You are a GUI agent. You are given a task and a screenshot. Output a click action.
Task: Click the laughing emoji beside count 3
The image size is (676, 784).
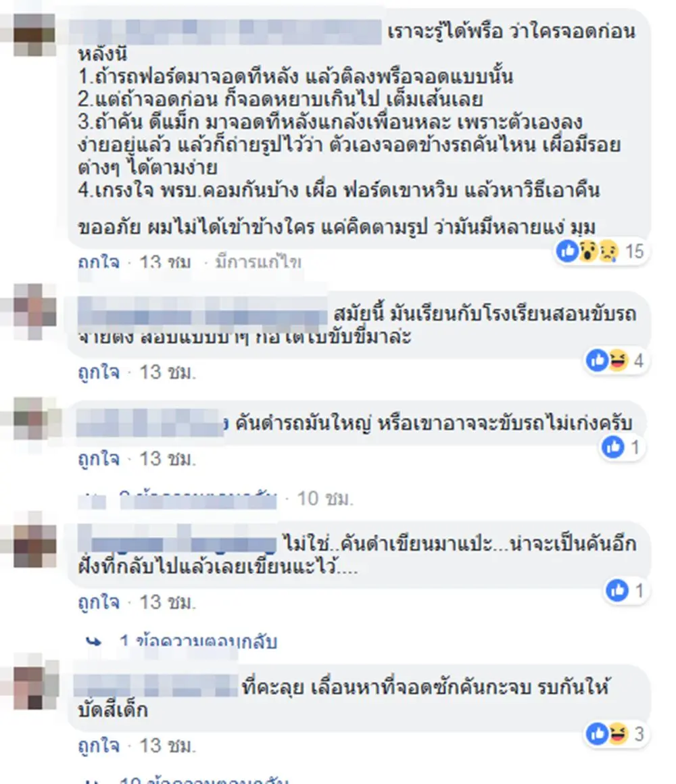pyautogui.click(x=618, y=733)
